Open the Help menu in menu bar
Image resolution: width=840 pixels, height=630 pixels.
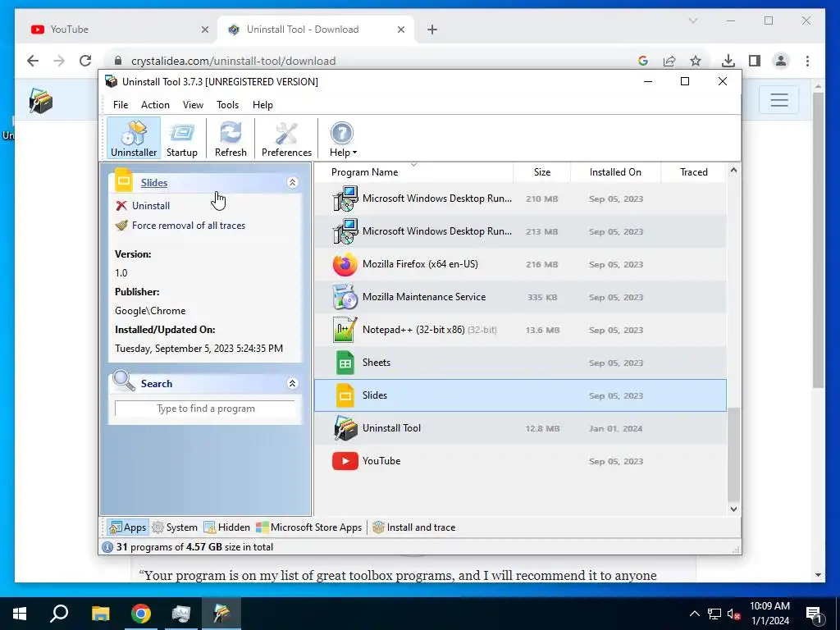click(x=262, y=105)
